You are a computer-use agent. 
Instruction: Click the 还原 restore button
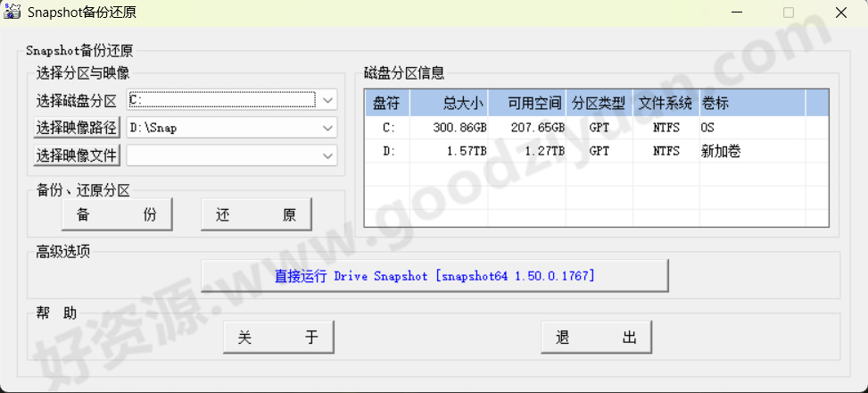tap(256, 214)
